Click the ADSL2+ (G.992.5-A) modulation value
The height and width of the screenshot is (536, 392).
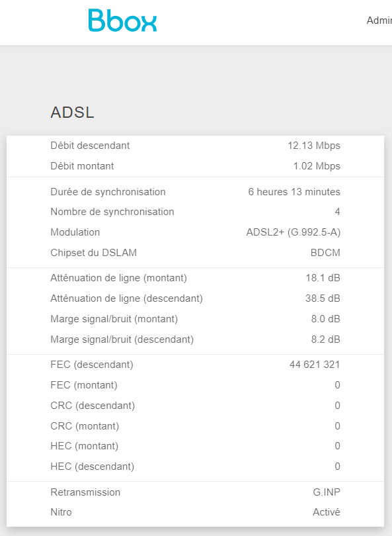point(294,232)
